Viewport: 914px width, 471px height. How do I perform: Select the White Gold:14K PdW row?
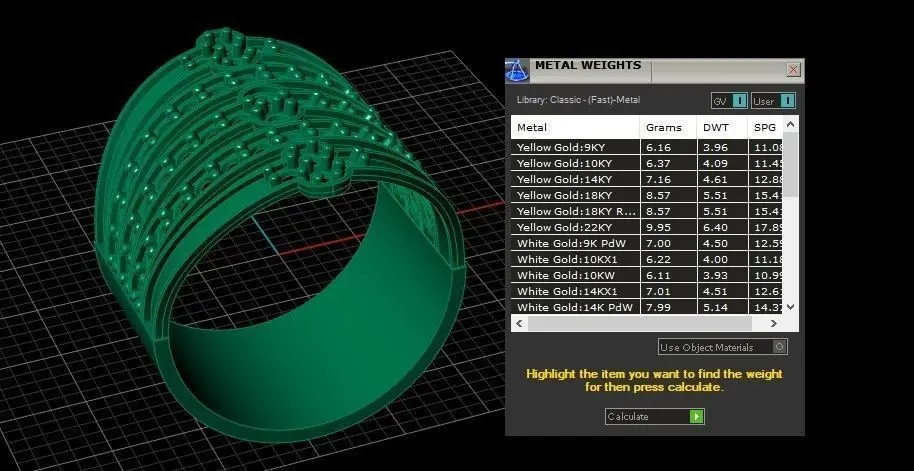(x=647, y=307)
